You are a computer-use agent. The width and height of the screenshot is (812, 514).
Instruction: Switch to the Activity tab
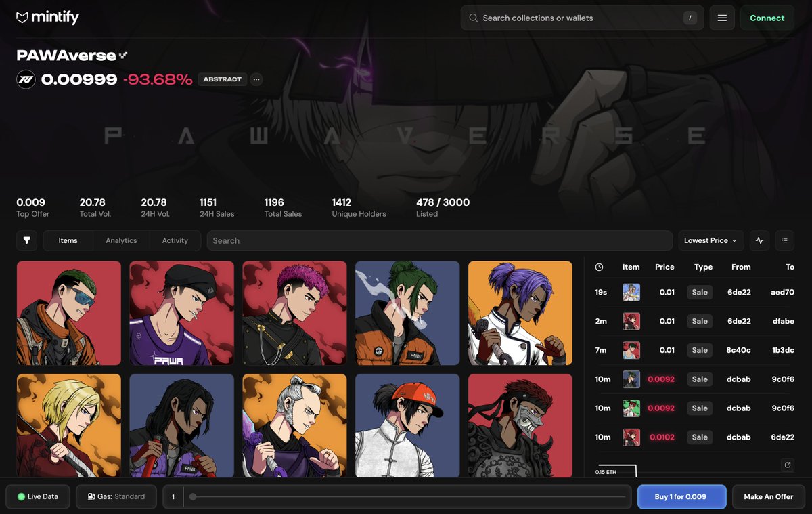point(175,240)
